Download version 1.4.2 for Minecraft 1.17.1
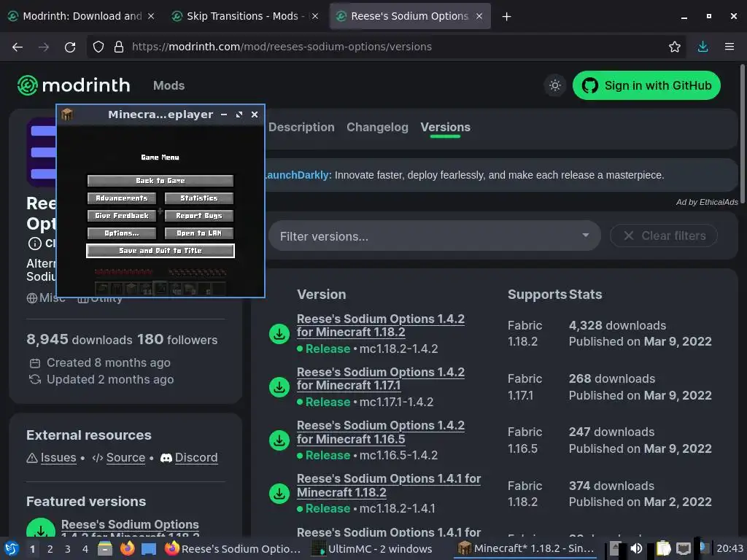The width and height of the screenshot is (747, 560). [x=279, y=387]
